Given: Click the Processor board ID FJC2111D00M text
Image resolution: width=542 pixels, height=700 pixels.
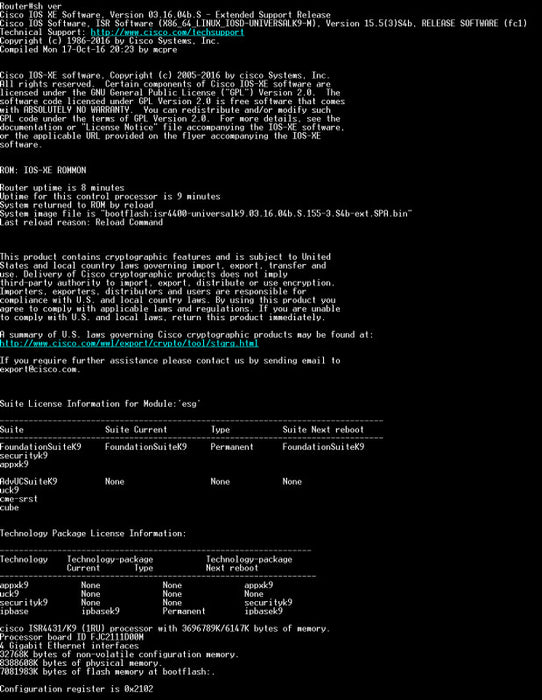Looking at the screenshot, I should pyautogui.click(x=72, y=637).
